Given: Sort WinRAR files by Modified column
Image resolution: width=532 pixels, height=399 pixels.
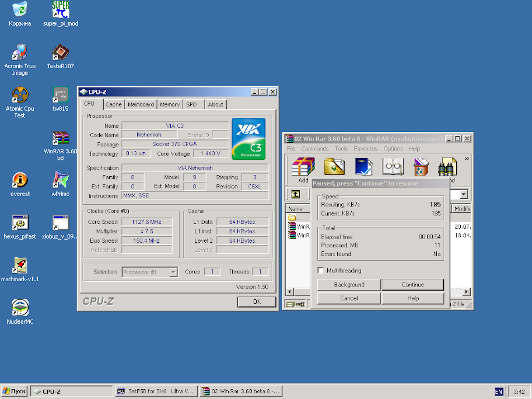Looking at the screenshot, I should click(x=461, y=209).
